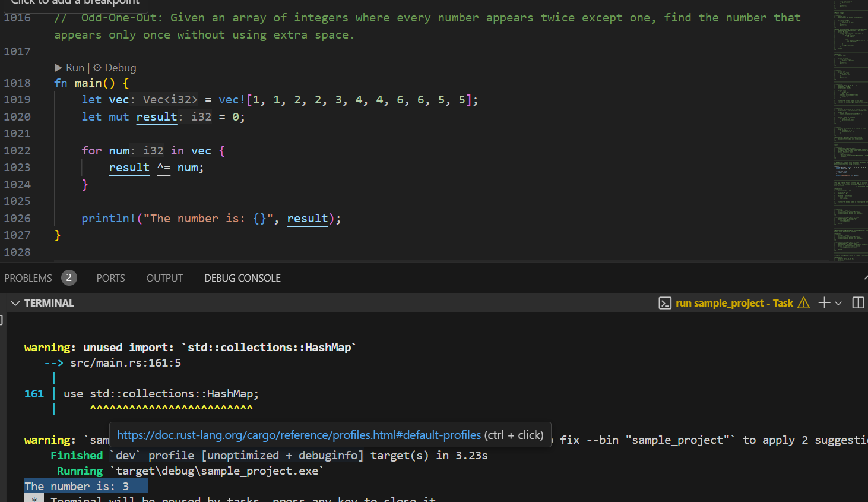This screenshot has height=502, width=868.
Task: Open src/main.rs:161:5 link in terminal
Action: [x=125, y=363]
